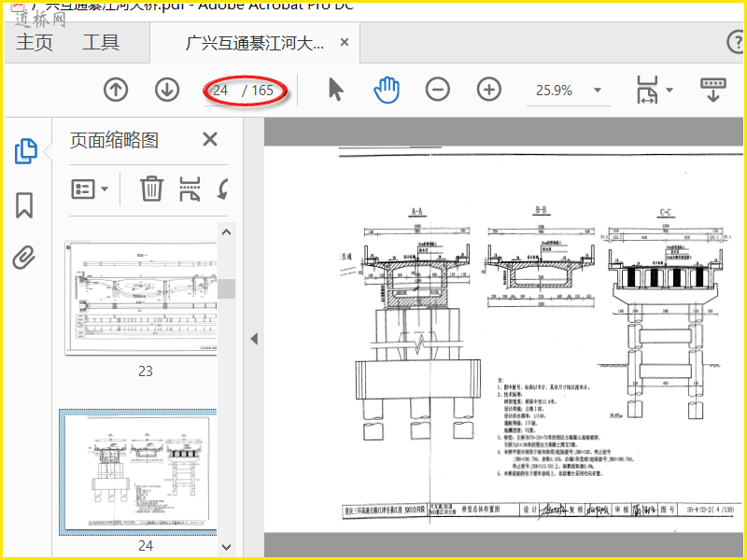Go to next page with down arrow
This screenshot has width=747, height=560.
(x=167, y=90)
